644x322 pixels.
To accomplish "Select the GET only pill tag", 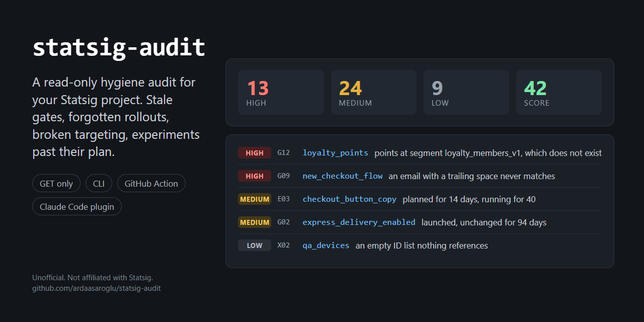I will tap(56, 184).
